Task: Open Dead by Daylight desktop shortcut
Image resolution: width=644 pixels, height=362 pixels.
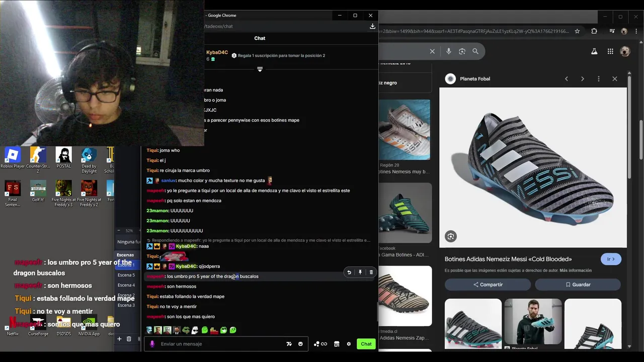Action: 89,160
